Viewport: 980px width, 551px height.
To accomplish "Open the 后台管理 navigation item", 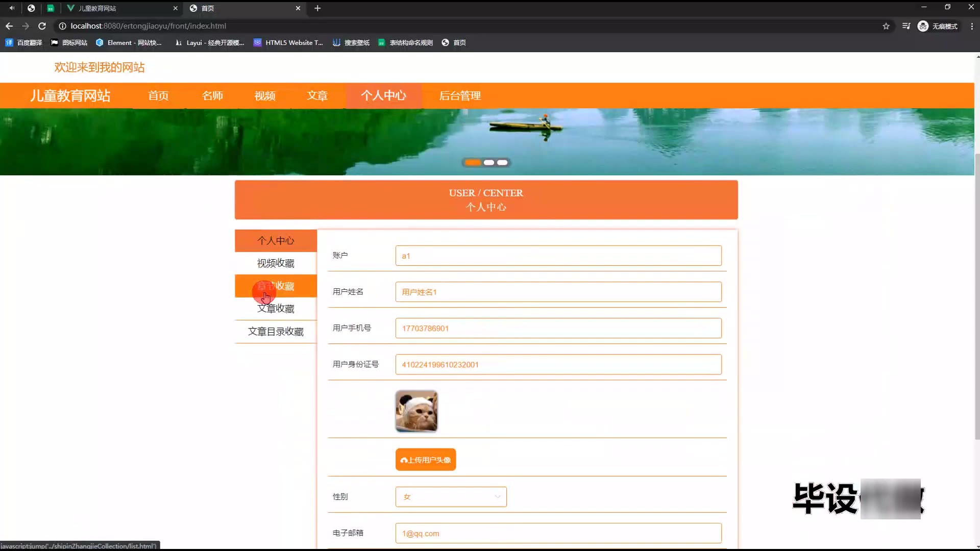I will 460,96.
